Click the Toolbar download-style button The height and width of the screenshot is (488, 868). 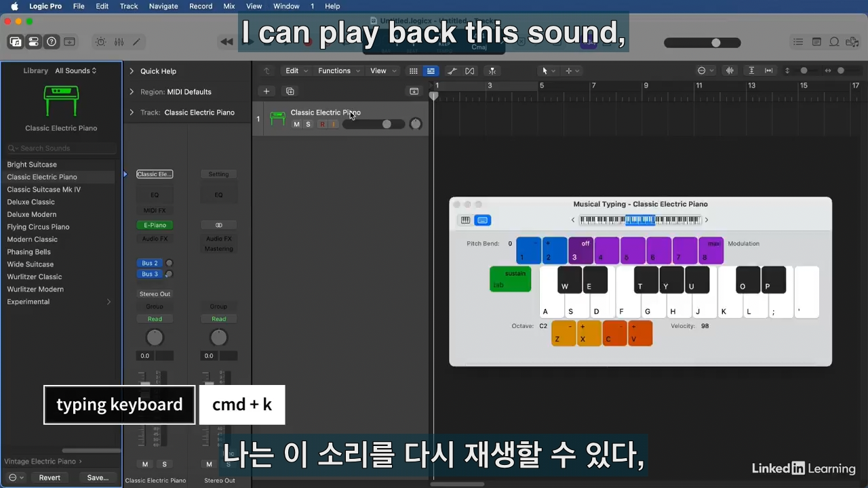[69, 42]
